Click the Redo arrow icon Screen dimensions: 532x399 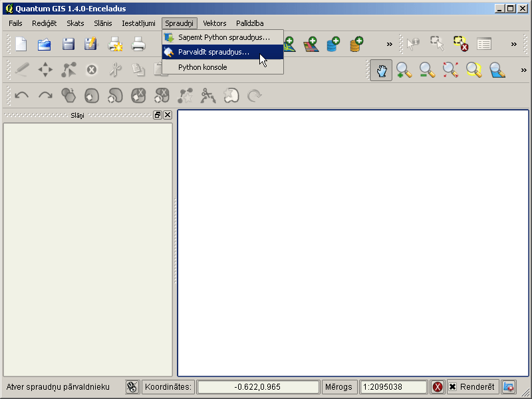click(45, 96)
